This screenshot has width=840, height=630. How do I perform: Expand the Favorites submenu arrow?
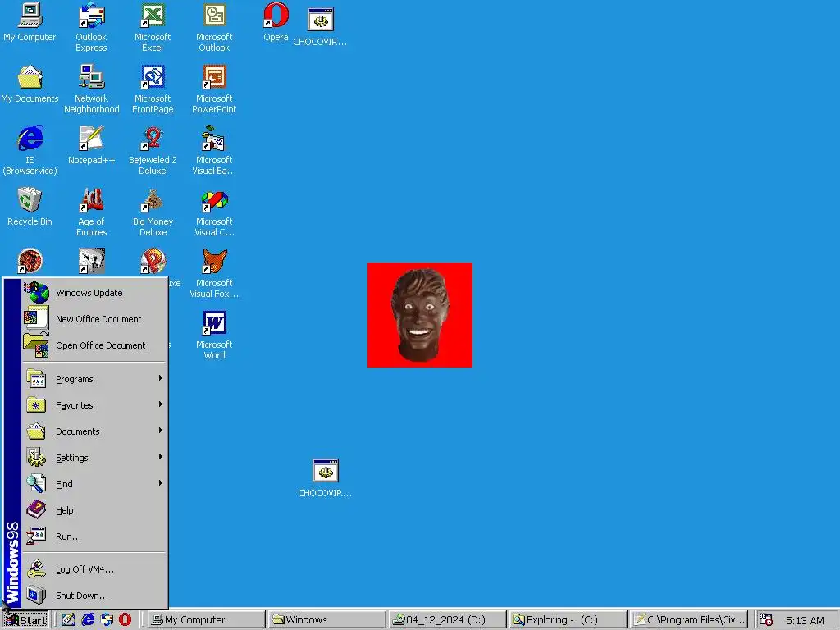[160, 404]
